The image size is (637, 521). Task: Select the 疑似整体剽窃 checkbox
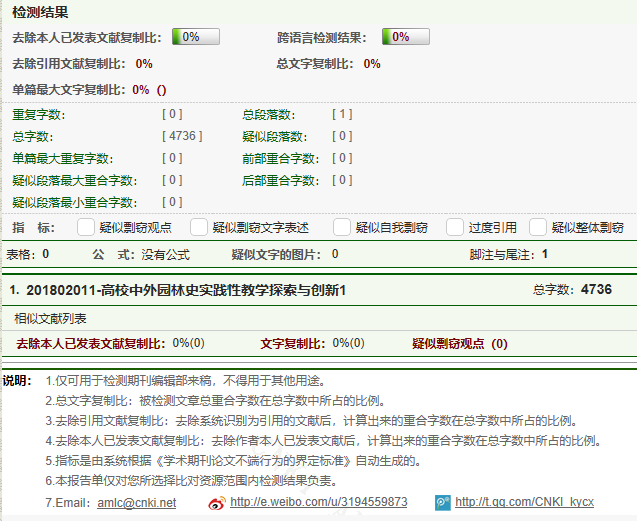[x=538, y=227]
